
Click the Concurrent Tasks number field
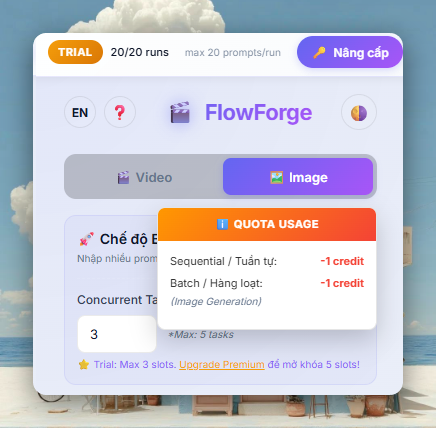pyautogui.click(x=117, y=334)
